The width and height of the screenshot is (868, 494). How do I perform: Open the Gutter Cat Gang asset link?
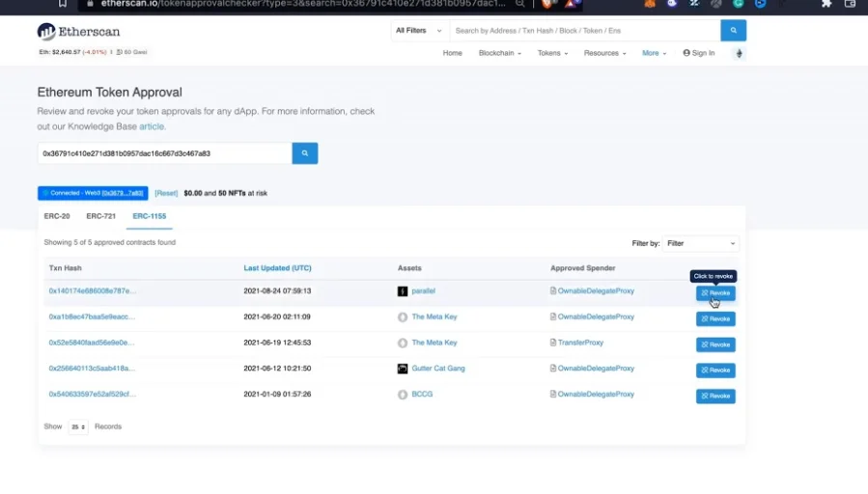click(x=438, y=369)
